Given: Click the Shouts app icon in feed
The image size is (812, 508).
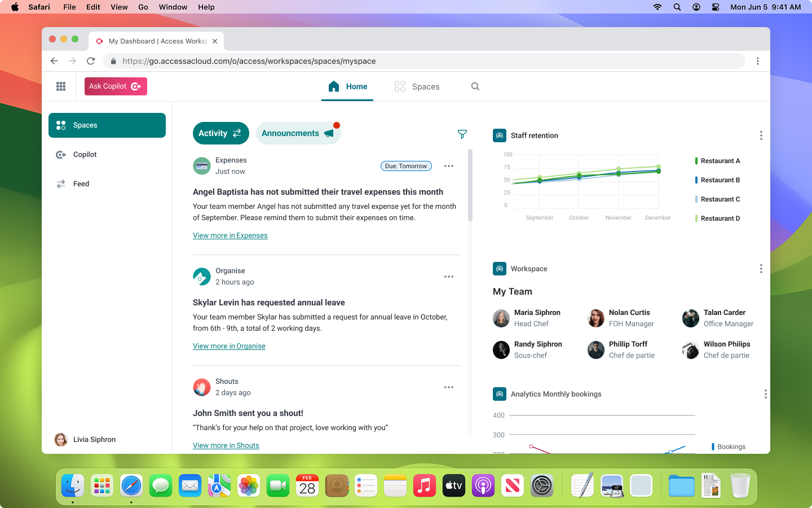Looking at the screenshot, I should [202, 387].
